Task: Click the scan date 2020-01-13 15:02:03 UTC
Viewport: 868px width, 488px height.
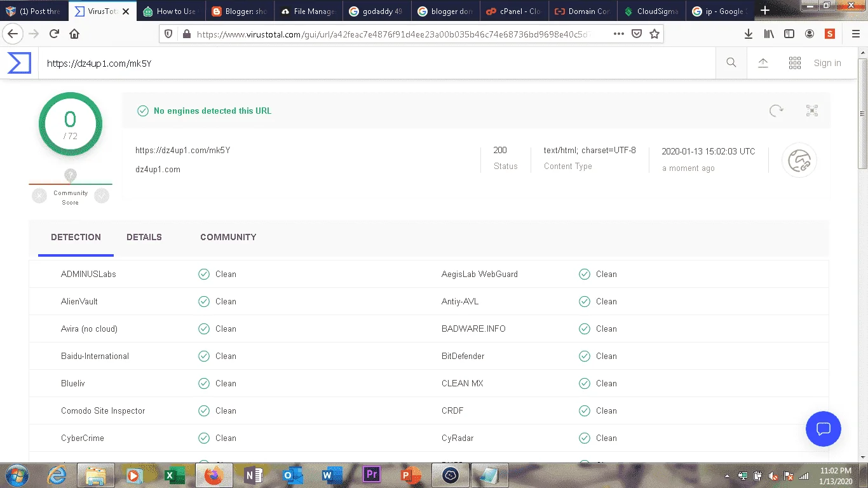Action: (709, 151)
